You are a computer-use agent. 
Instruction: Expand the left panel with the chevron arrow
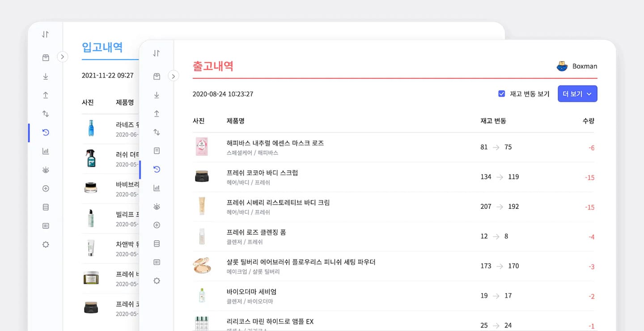(x=63, y=57)
